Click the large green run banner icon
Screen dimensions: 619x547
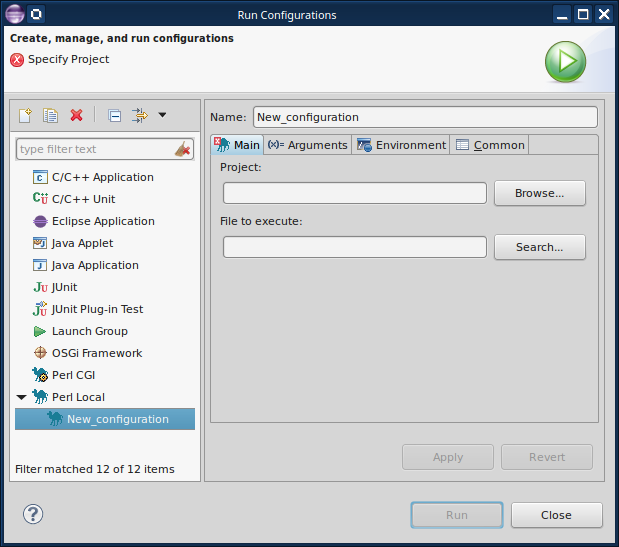point(565,62)
